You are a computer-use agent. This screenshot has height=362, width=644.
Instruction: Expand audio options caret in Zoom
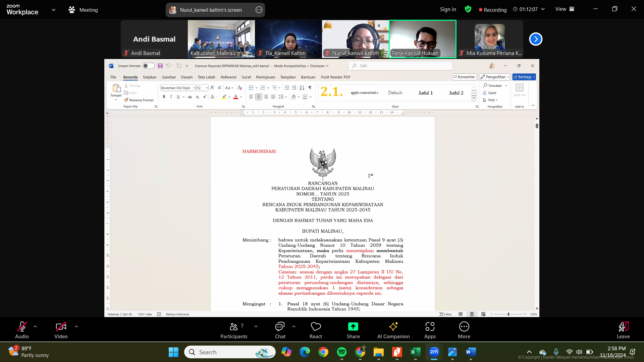(x=35, y=326)
